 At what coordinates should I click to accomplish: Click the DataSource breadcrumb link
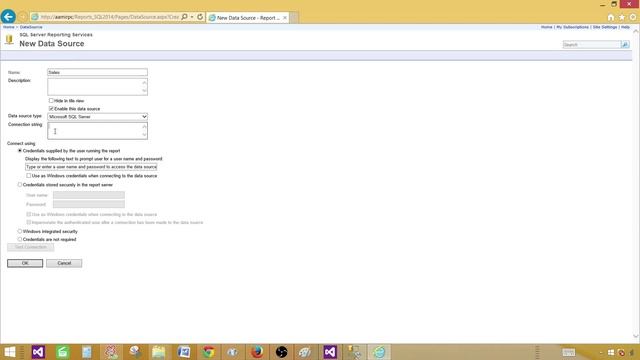(31, 27)
